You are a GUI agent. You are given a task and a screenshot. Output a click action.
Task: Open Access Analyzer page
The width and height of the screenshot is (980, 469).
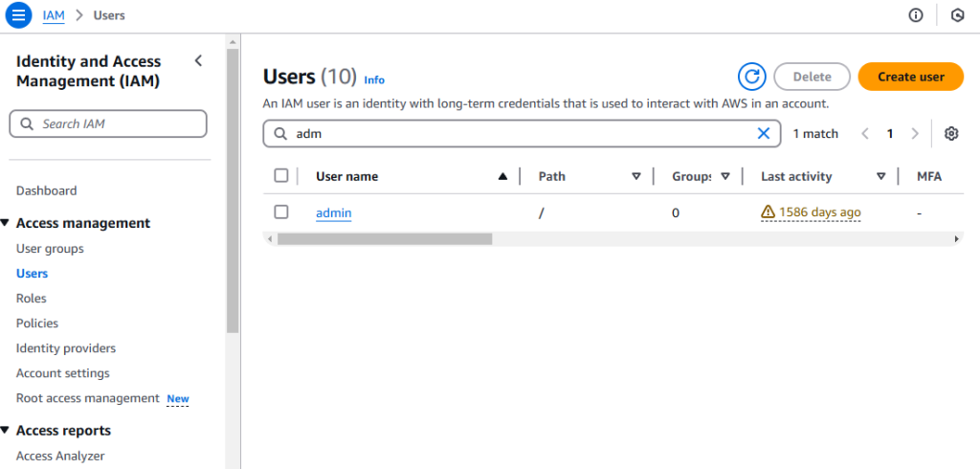(60, 457)
